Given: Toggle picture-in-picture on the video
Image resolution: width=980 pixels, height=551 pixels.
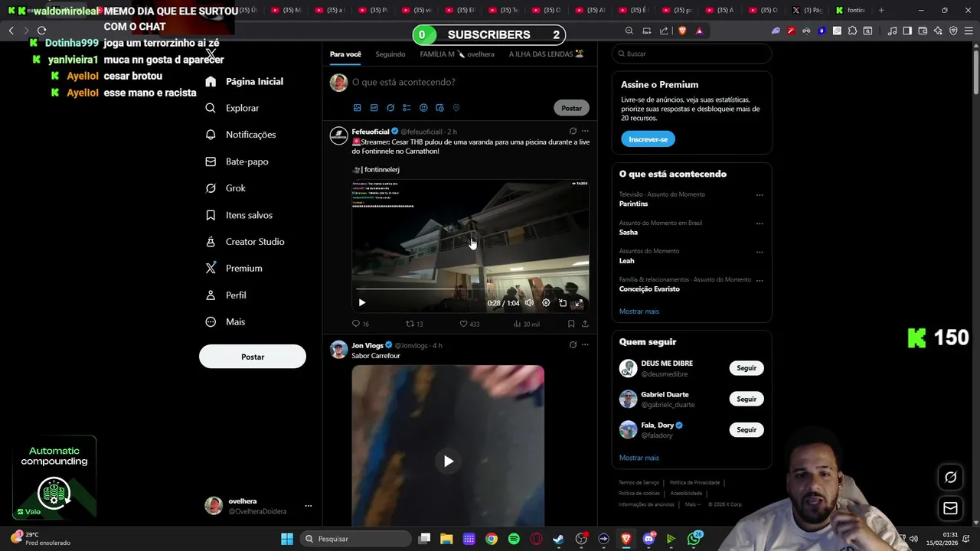Looking at the screenshot, I should point(563,303).
